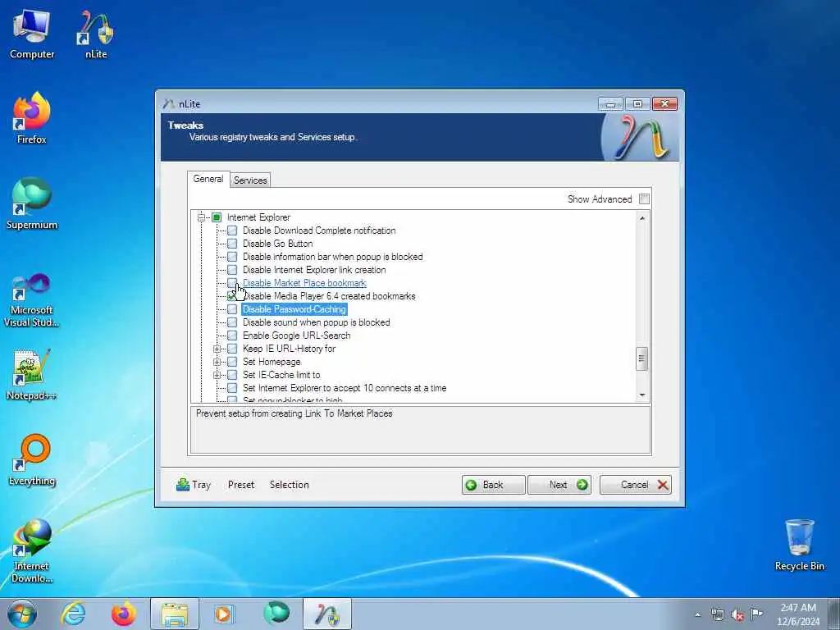This screenshot has height=630, width=840.
Task: Switch to the nLite taskbar button
Action: tap(327, 614)
